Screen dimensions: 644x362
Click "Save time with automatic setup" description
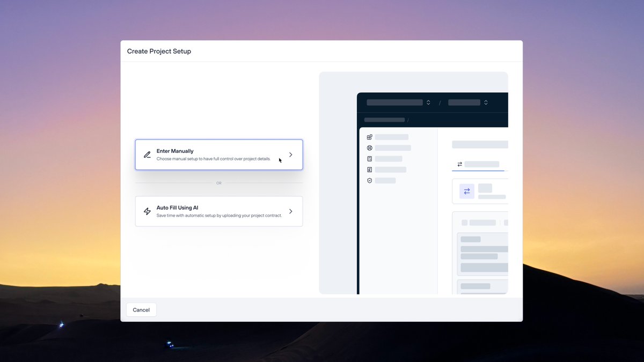click(219, 216)
